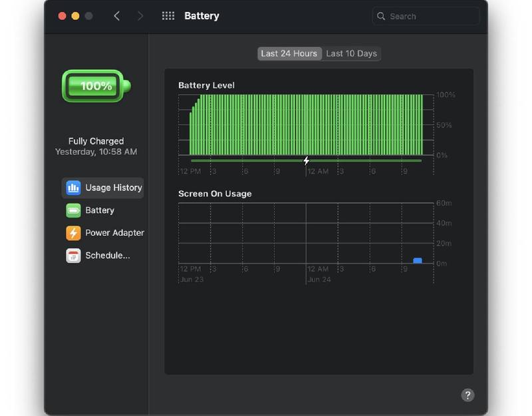Select the Last 24 Hours tab
The width and height of the screenshot is (532, 416).
coord(290,53)
